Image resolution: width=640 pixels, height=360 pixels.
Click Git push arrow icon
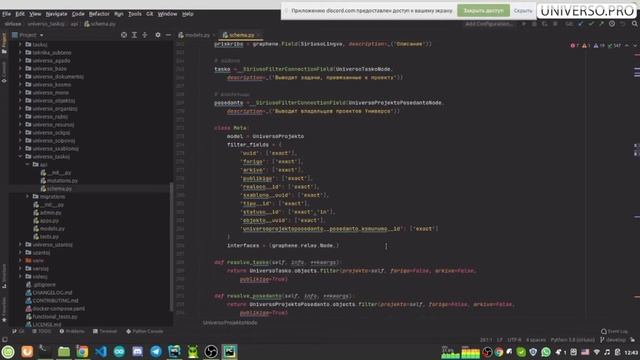[601, 24]
